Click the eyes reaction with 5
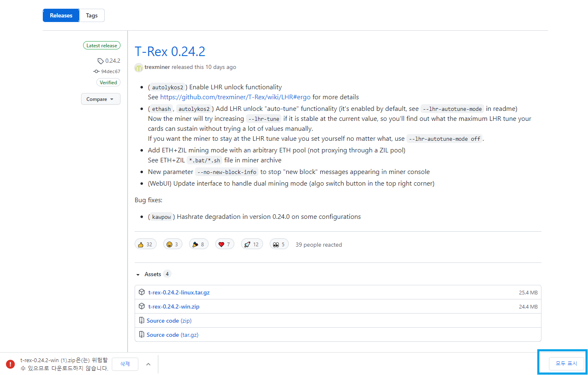588x375 pixels. tap(279, 244)
